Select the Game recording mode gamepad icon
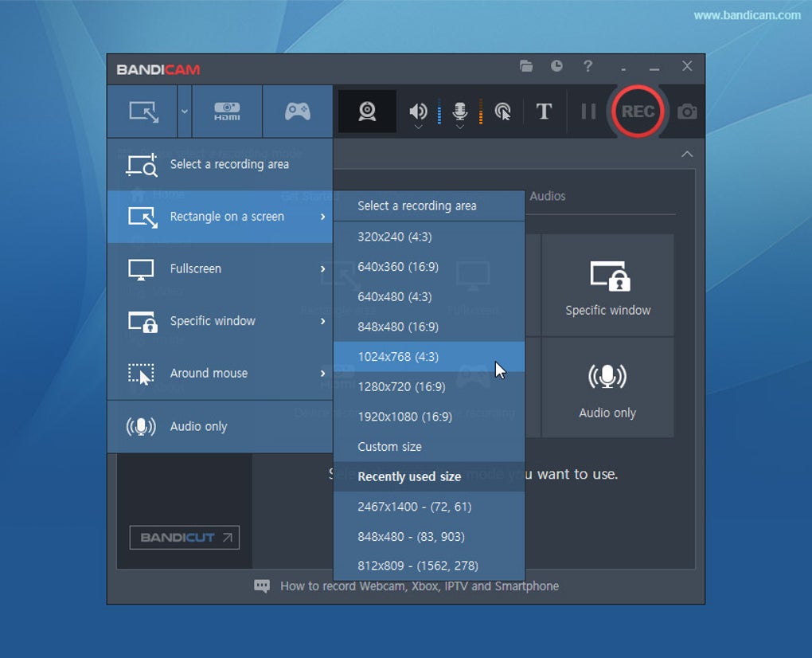812x658 pixels. click(x=297, y=112)
